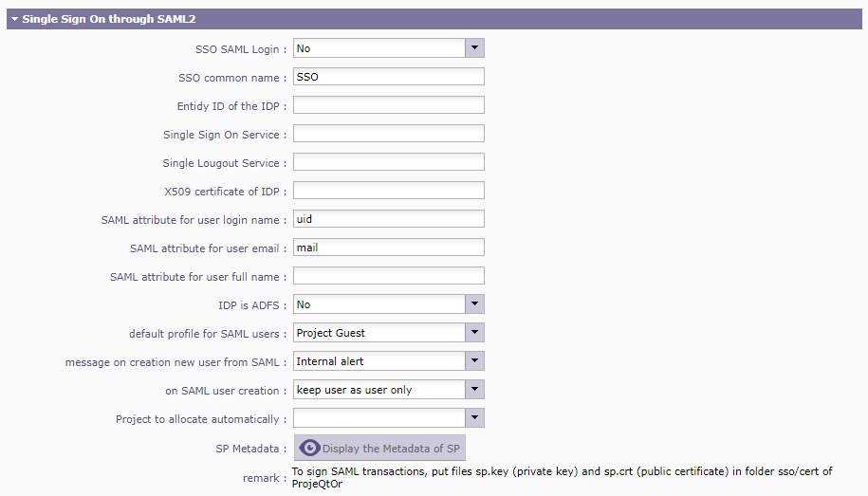868x496 pixels.
Task: Focus the SAML user login name field
Action: click(388, 219)
